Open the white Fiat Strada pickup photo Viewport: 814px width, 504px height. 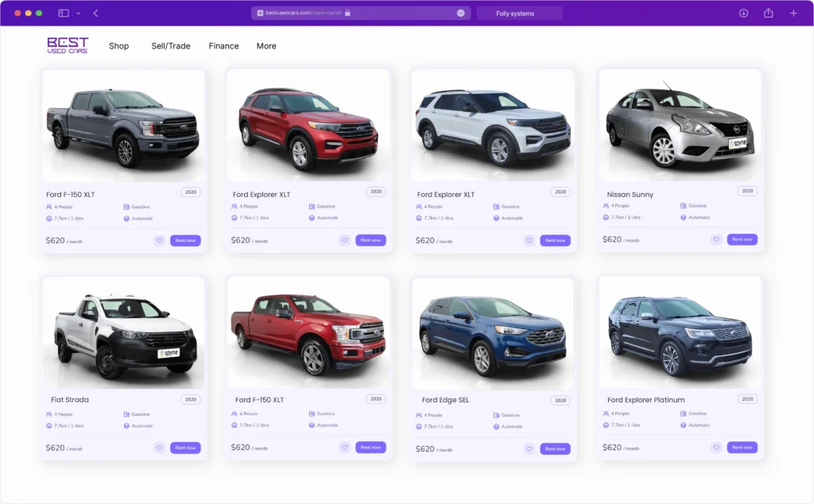(x=123, y=333)
